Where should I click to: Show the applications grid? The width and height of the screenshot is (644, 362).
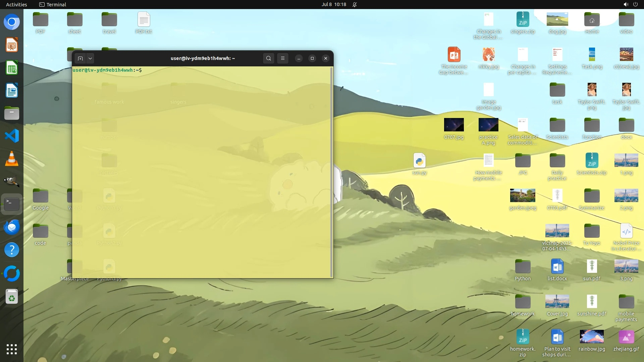click(12, 349)
